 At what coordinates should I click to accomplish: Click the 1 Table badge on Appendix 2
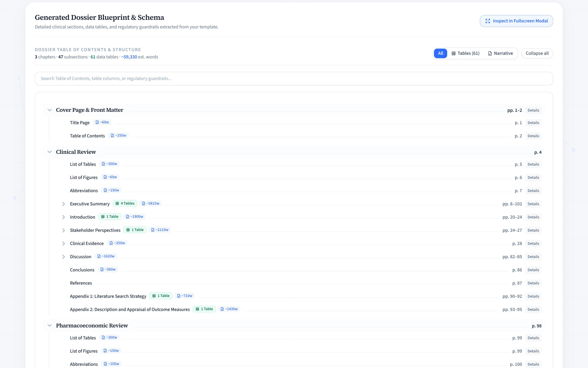click(x=204, y=309)
